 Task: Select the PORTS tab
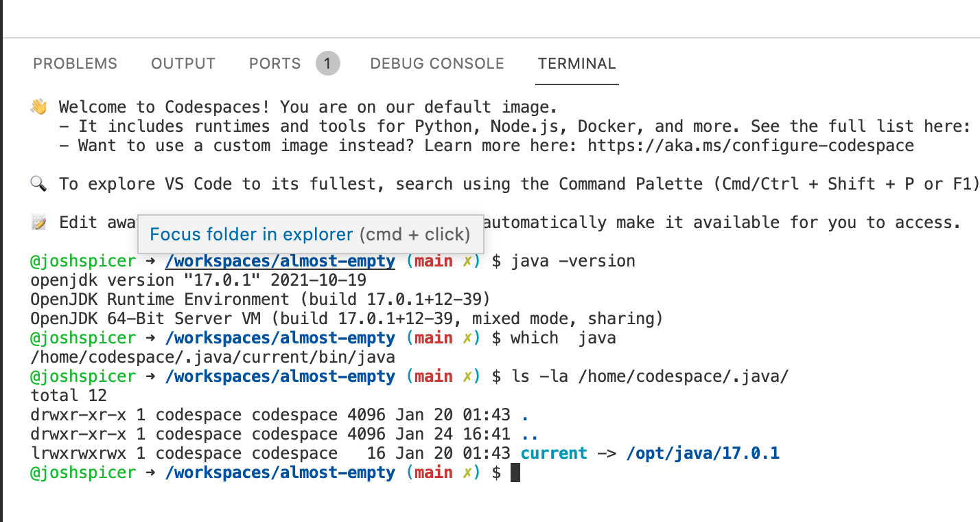tap(275, 64)
